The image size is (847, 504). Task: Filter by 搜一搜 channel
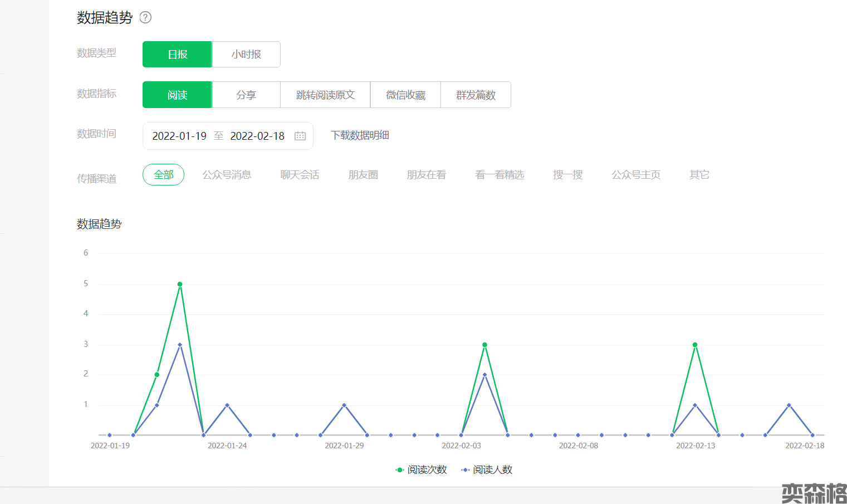click(x=567, y=175)
